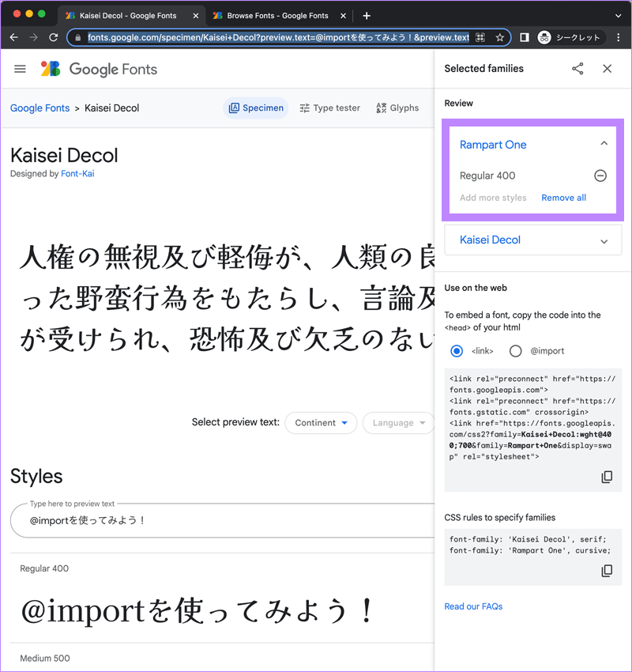This screenshot has width=632, height=672.
Task: Reload the page
Action: [x=54, y=37]
